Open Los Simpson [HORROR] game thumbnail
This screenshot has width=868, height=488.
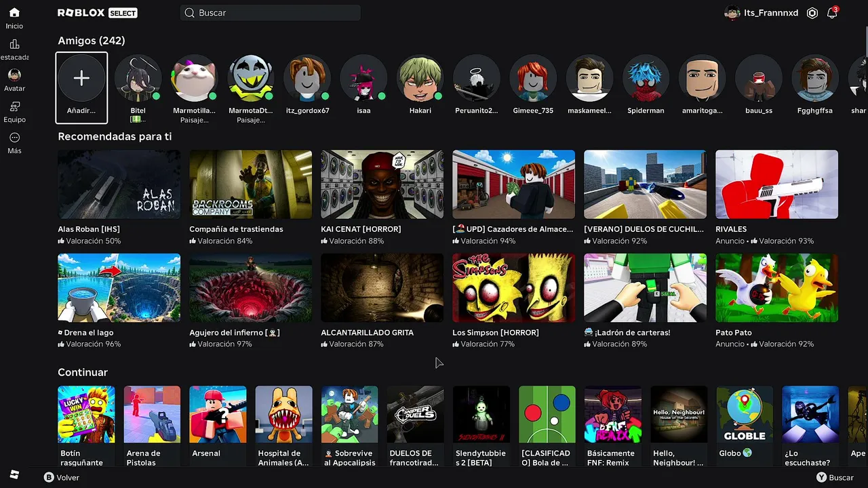pyautogui.click(x=514, y=288)
